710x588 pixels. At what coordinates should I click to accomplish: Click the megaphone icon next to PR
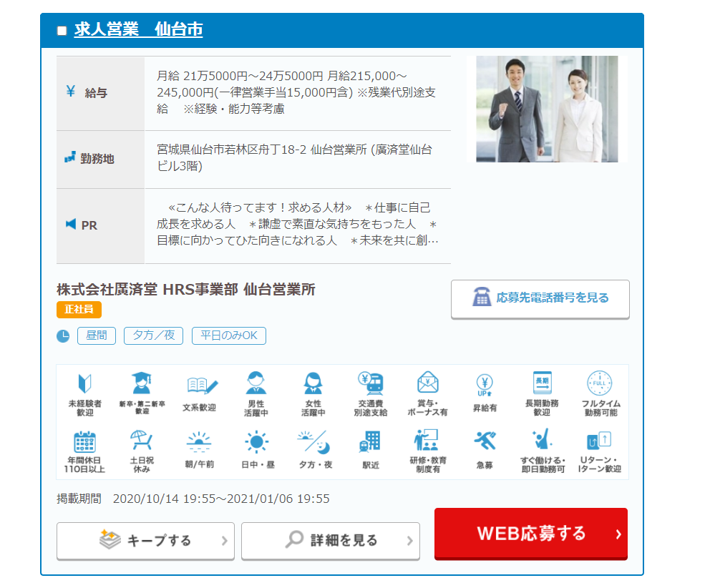click(x=71, y=224)
